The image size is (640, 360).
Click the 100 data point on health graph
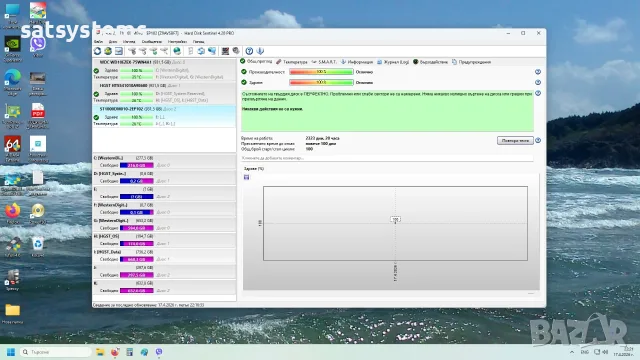click(395, 220)
